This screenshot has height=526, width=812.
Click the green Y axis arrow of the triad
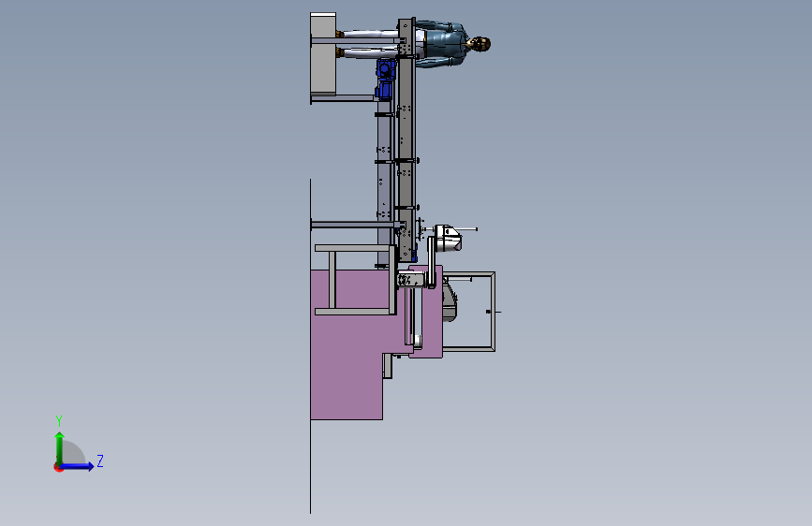click(x=60, y=447)
